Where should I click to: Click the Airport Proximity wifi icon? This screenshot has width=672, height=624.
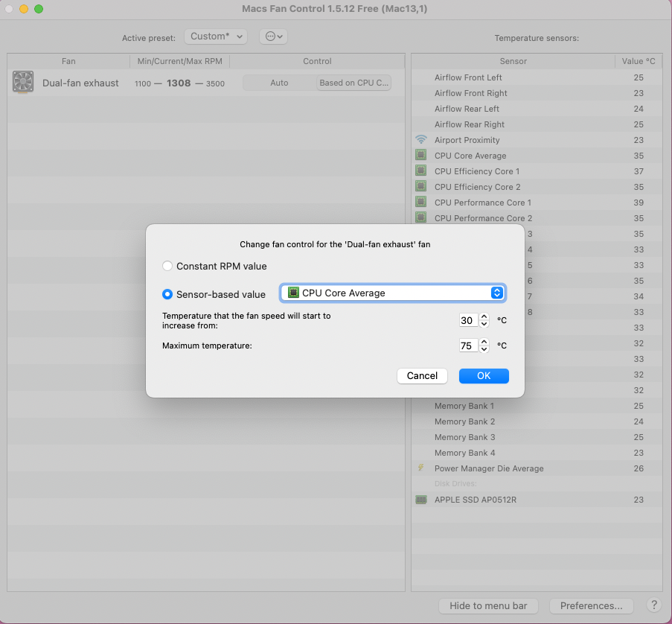pos(421,140)
